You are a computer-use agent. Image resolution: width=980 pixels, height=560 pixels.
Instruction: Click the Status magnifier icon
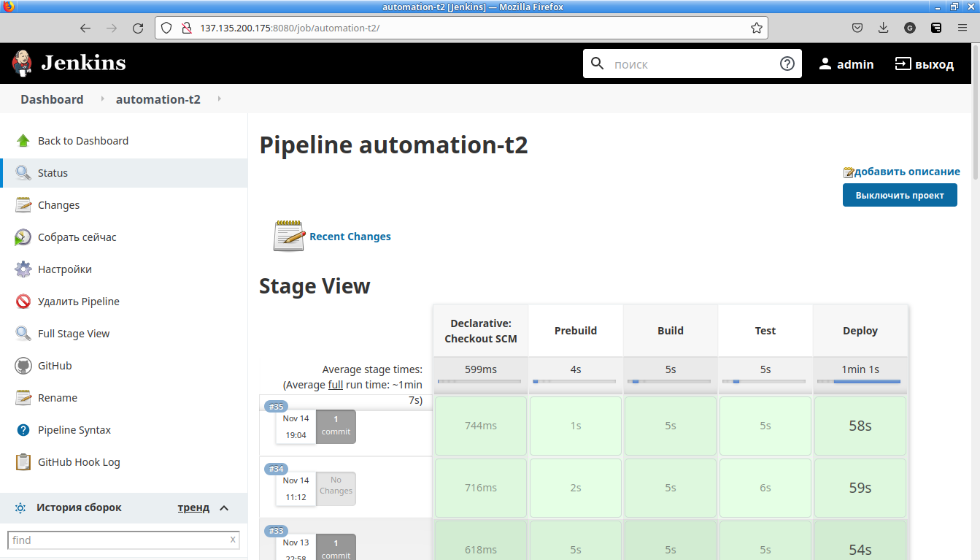[23, 173]
